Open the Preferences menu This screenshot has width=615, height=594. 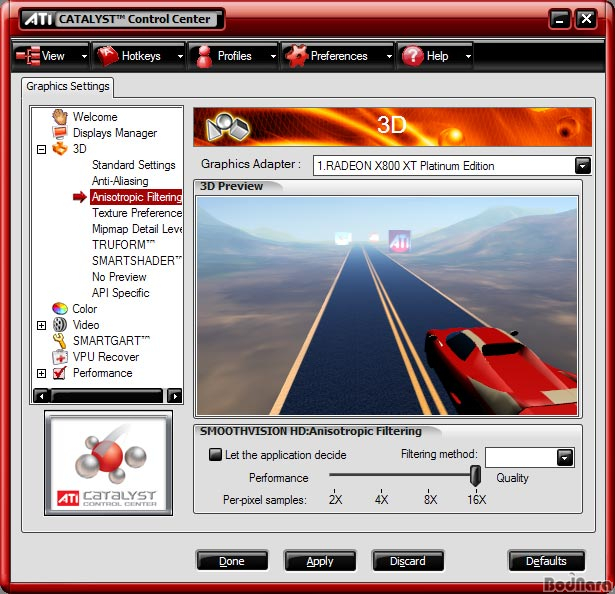[x=338, y=56]
